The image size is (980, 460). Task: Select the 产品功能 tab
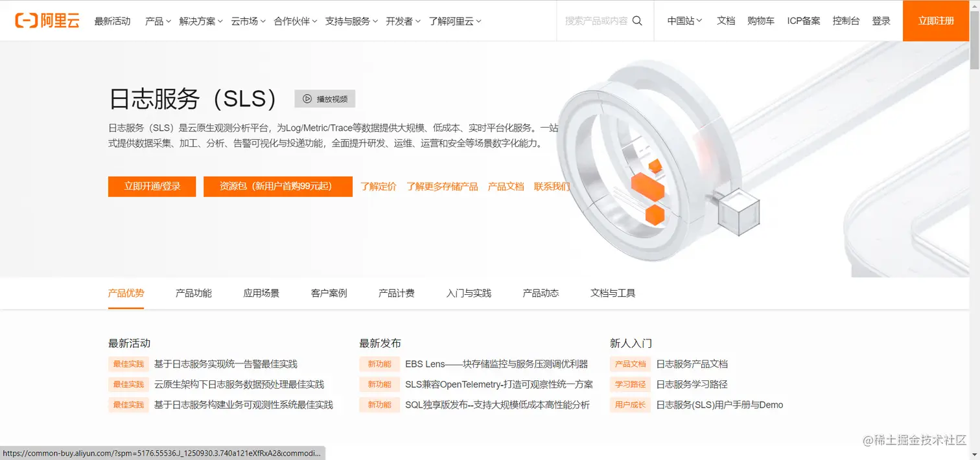click(194, 293)
